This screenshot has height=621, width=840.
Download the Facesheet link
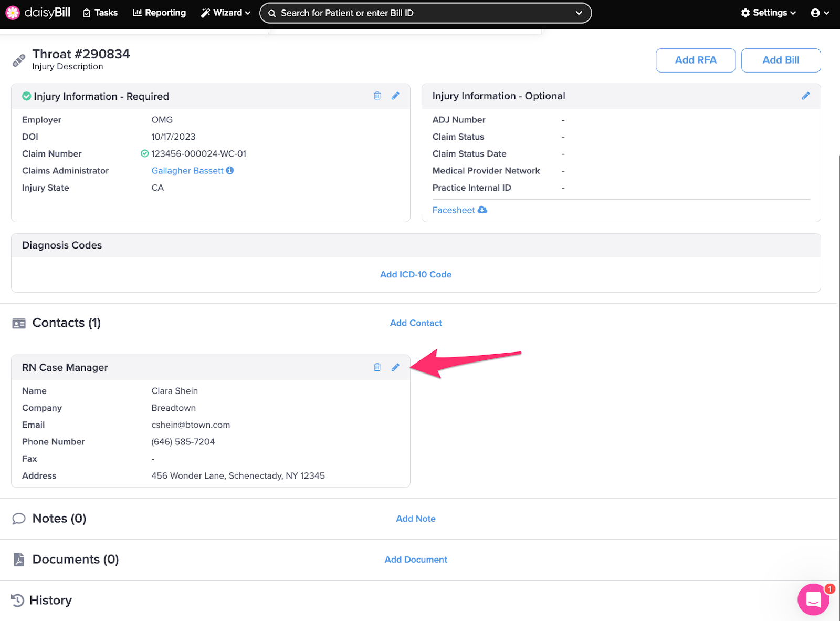tap(454, 210)
